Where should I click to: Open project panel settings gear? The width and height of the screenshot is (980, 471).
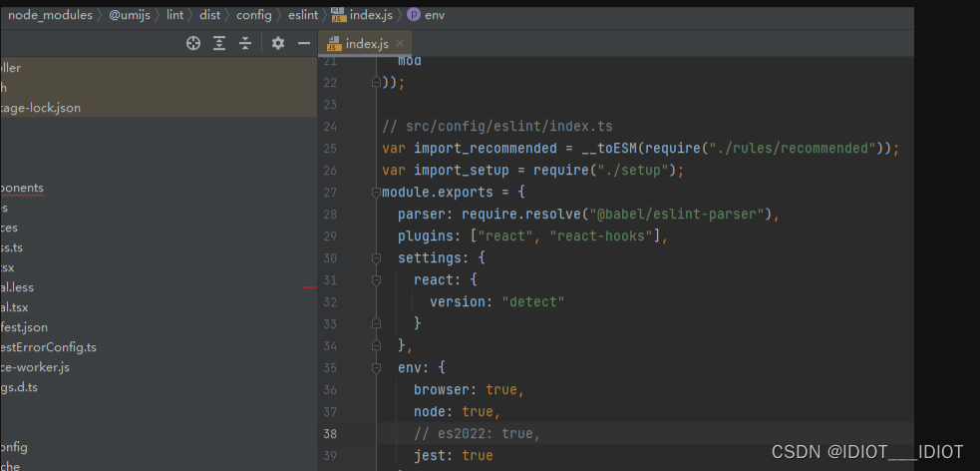click(278, 43)
